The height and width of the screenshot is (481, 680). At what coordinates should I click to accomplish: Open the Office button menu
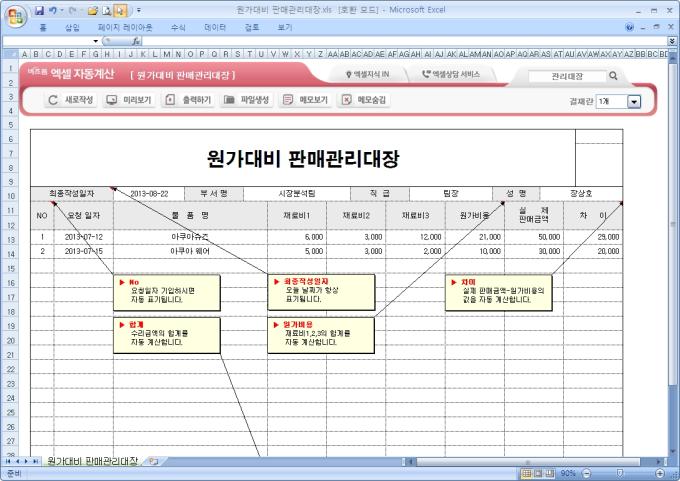(16, 16)
